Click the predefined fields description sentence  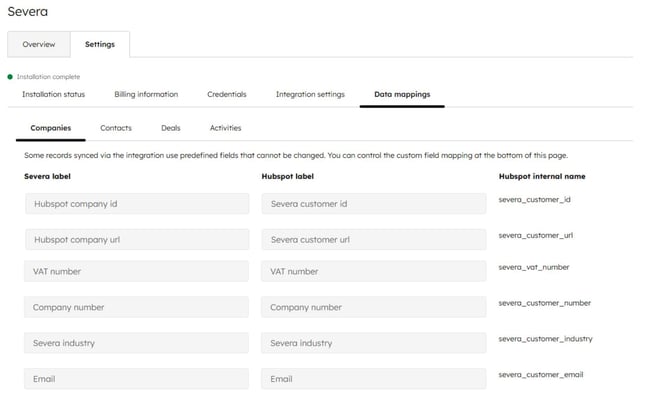point(296,156)
